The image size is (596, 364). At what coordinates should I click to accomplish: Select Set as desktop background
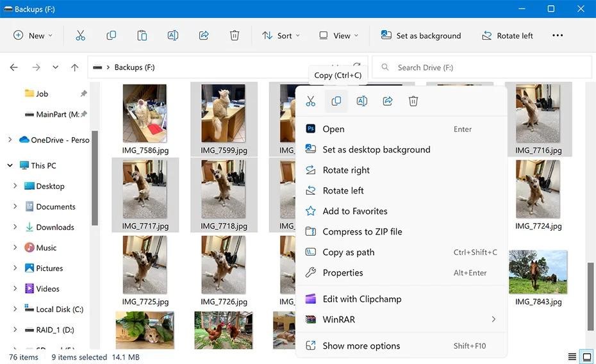(401, 150)
